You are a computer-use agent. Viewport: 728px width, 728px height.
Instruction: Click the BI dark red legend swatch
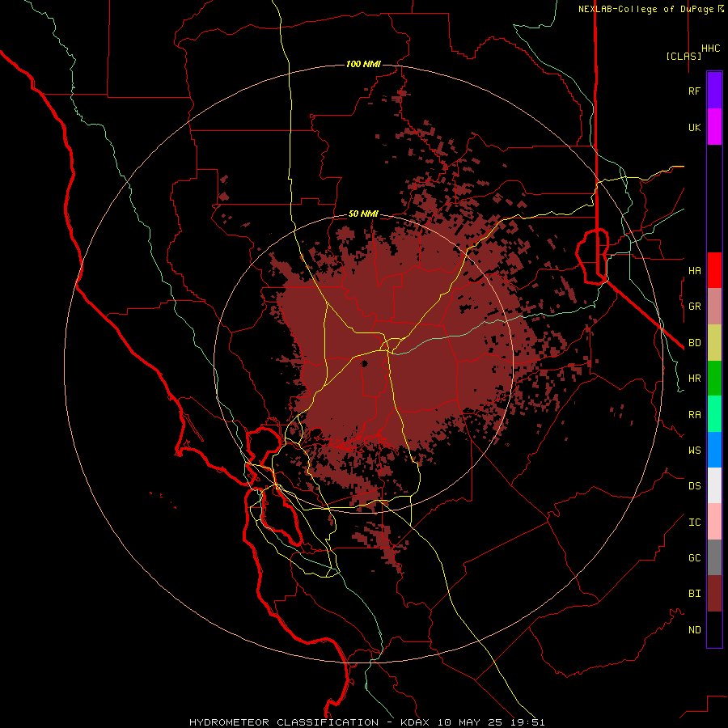tap(714, 594)
